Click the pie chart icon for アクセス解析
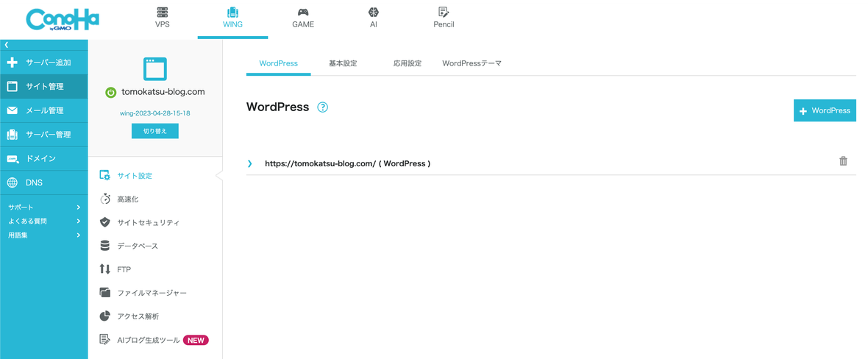 [104, 316]
